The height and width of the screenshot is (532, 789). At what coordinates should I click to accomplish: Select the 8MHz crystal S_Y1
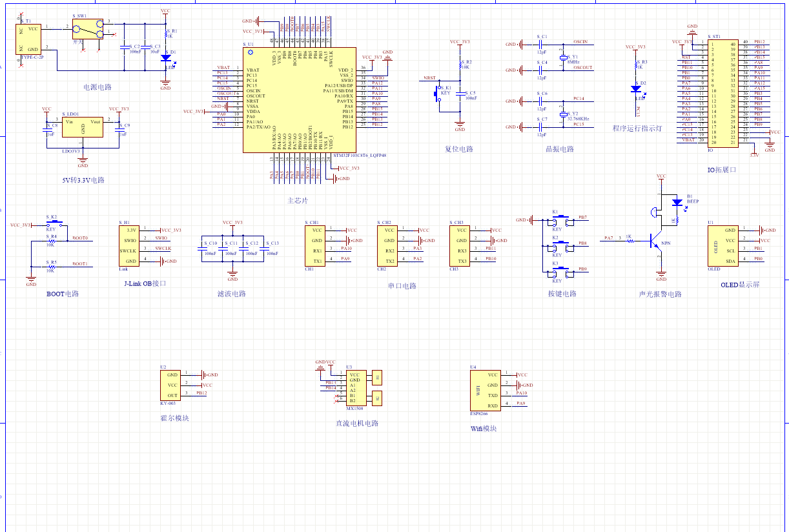point(563,58)
